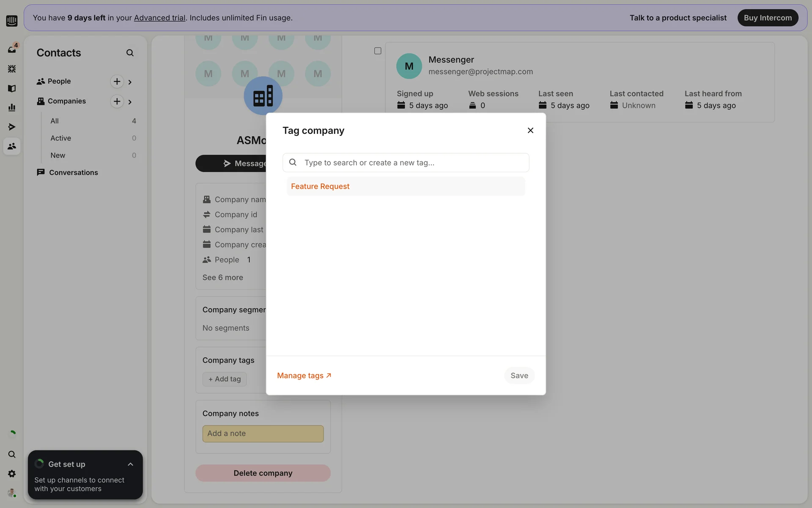Screen dimensions: 812x508
Task: Open the Outbound paper plane icon
Action: (x=12, y=127)
